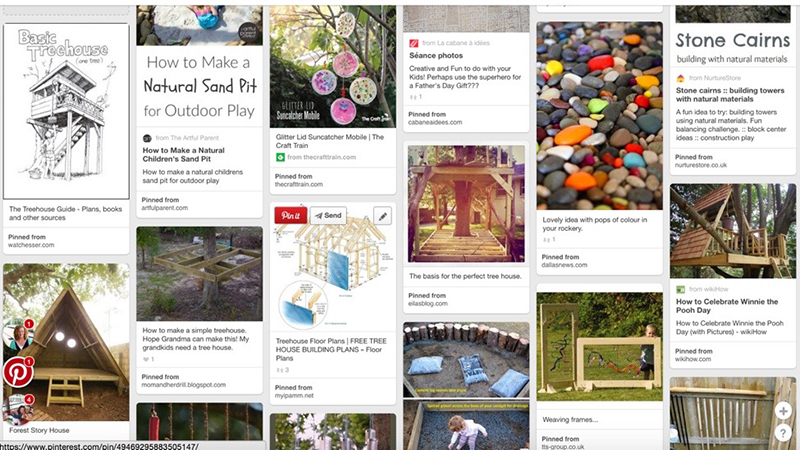
Task: Open the wikihow.com pinned-from link
Action: click(693, 359)
